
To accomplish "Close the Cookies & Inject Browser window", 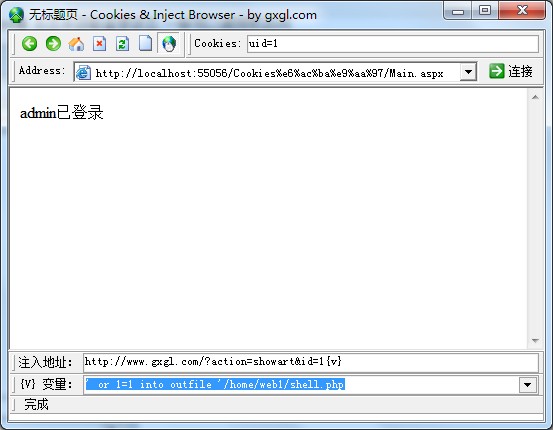I will 522,11.
